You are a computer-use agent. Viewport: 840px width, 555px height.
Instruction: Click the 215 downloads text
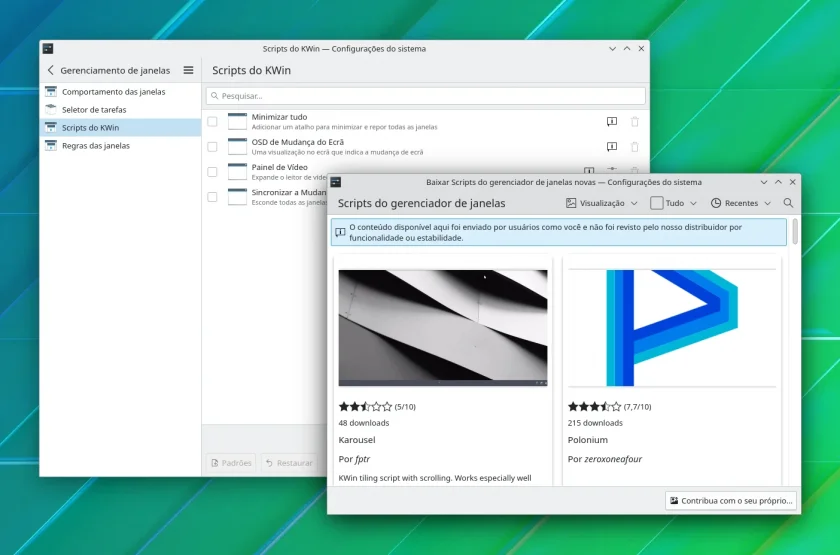pyautogui.click(x=595, y=423)
